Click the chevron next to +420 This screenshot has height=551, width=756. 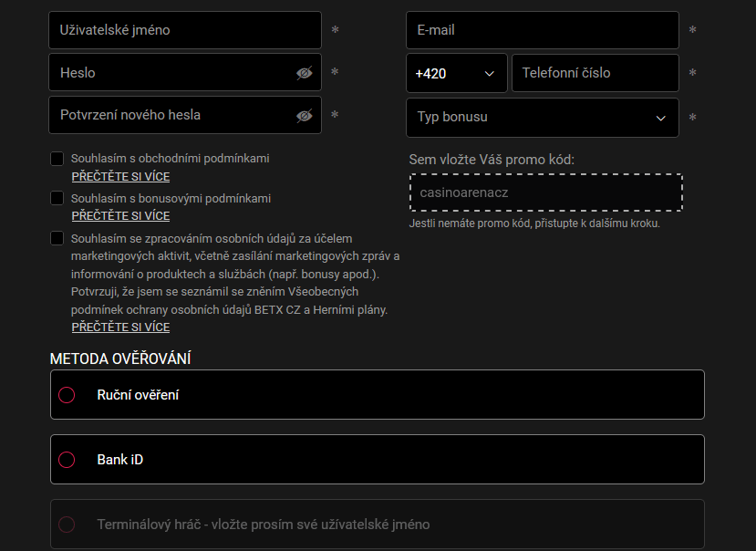coord(490,73)
